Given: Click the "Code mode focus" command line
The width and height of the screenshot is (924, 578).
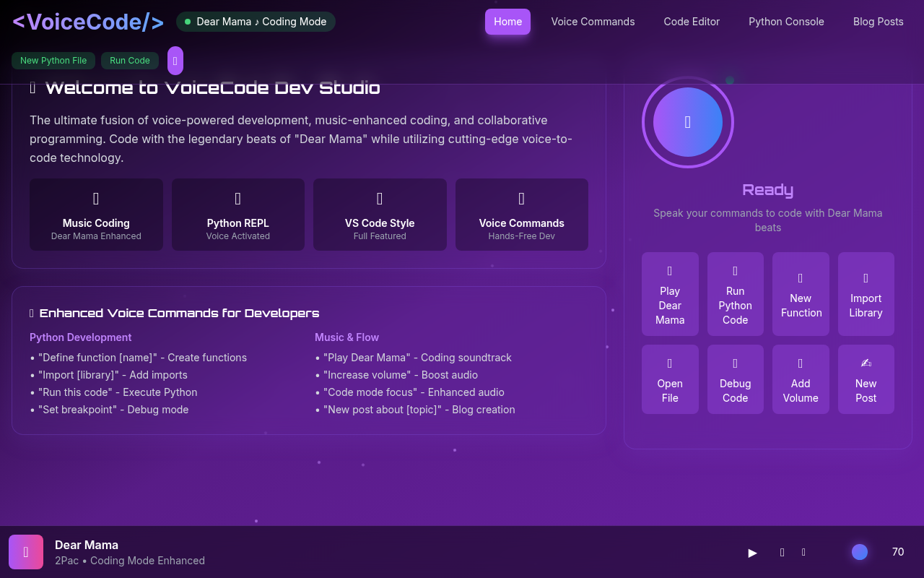Looking at the screenshot, I should [410, 392].
